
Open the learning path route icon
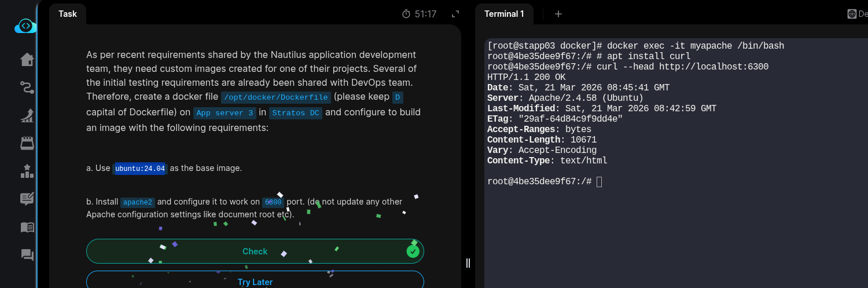pos(27,88)
